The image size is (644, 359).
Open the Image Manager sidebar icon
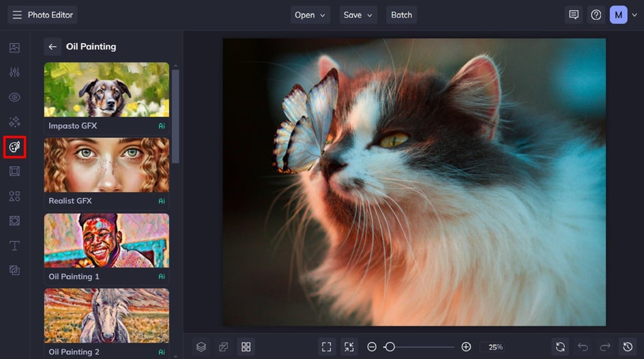[14, 48]
